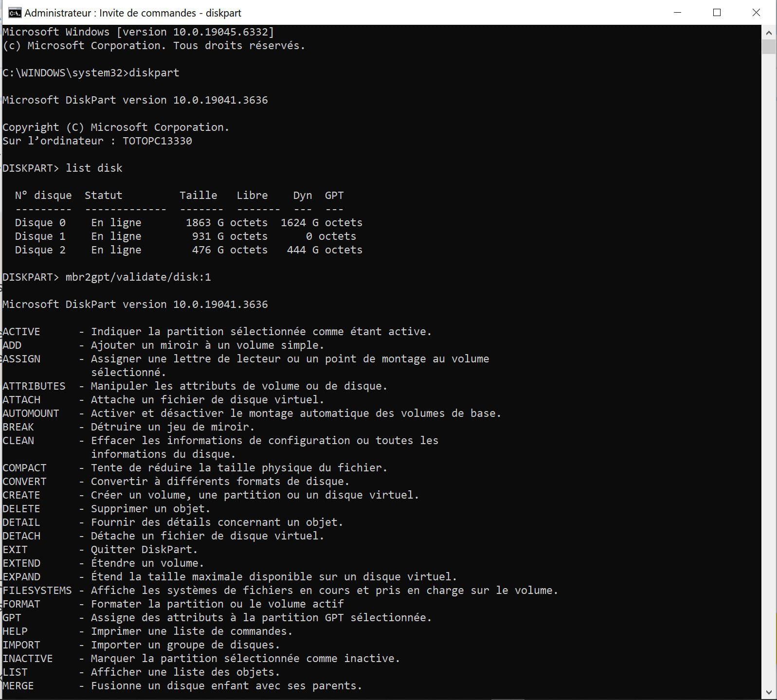The height and width of the screenshot is (700, 777).
Task: Click the vertical scrollbar thumb
Action: pos(769,47)
